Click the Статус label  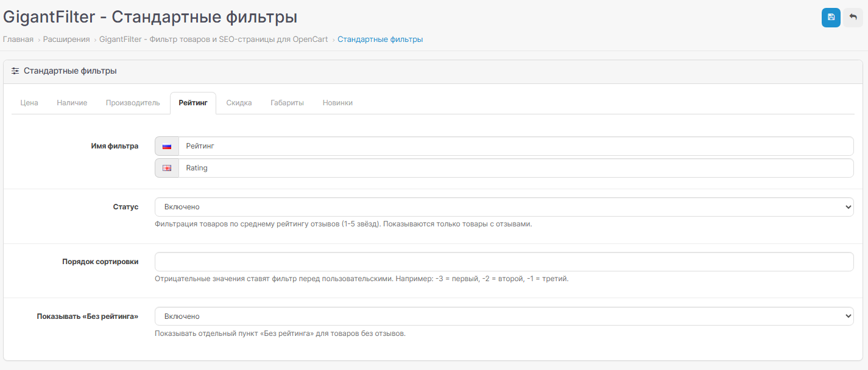click(126, 207)
